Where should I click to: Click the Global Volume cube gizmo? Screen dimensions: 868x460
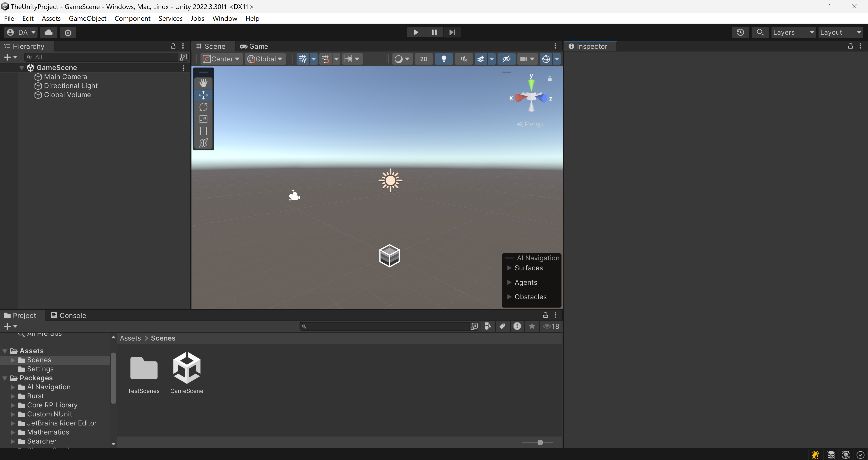click(x=389, y=256)
